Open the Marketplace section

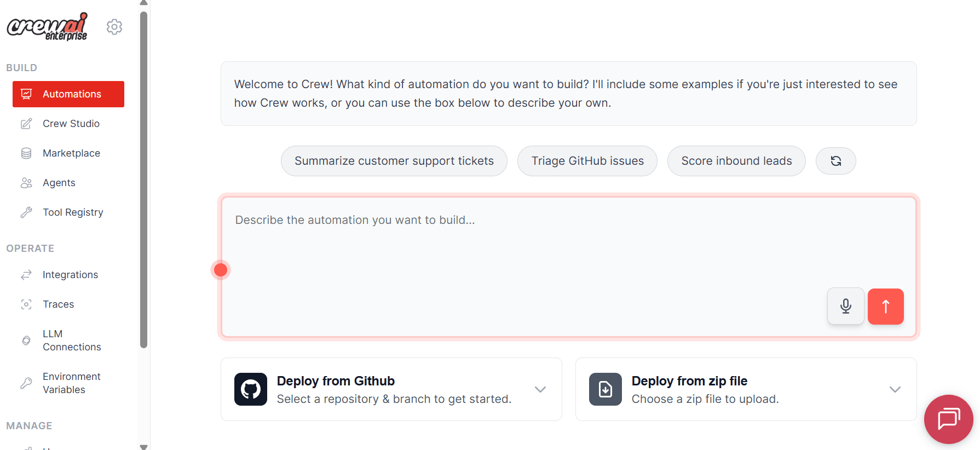tap(68, 153)
